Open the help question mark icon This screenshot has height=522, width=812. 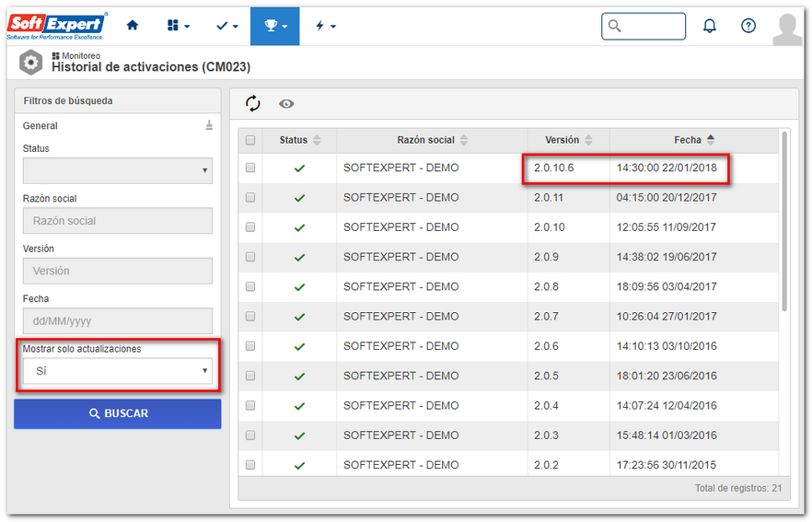(x=748, y=26)
